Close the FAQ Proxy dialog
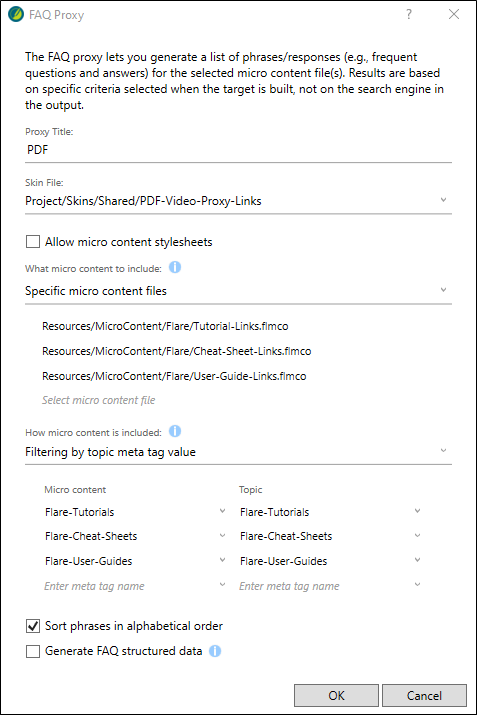Screen dimensions: 477x715 (454, 14)
